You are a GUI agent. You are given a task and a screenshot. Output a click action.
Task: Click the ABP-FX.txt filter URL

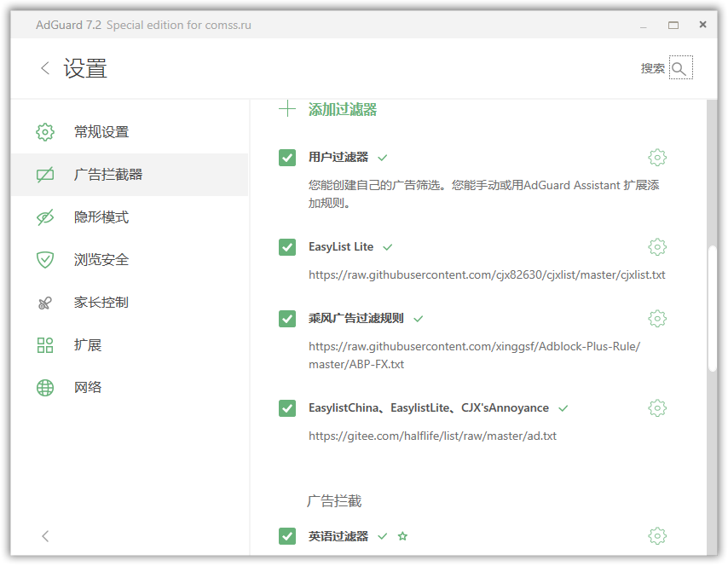pyautogui.click(x=475, y=355)
